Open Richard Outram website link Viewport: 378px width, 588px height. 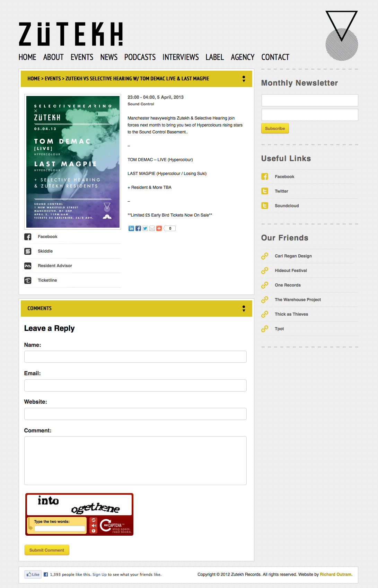point(335,574)
